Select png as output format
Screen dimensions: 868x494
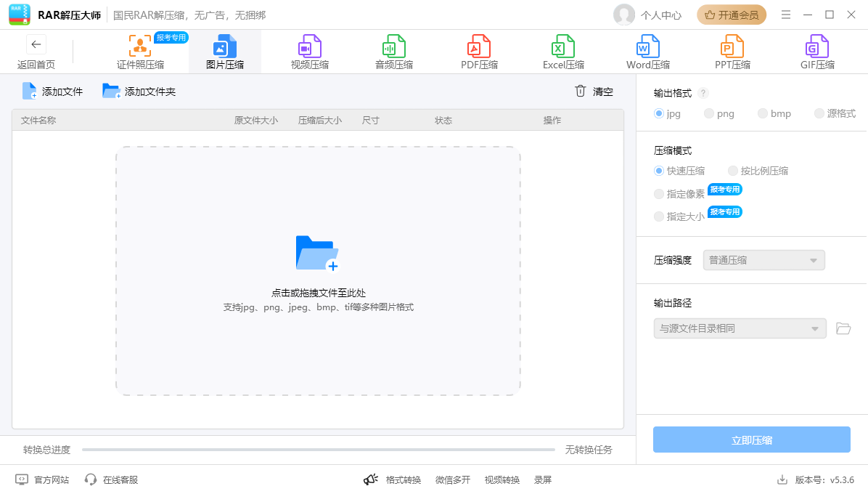point(708,113)
